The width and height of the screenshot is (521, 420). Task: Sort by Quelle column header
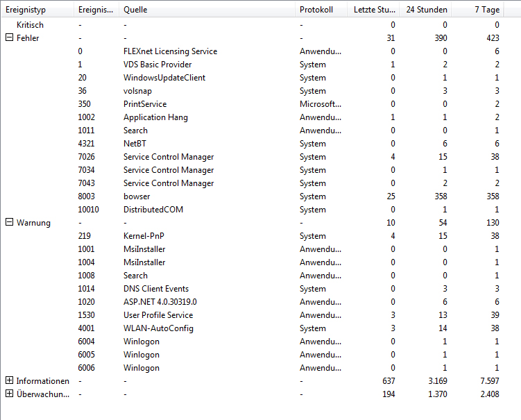coord(207,10)
